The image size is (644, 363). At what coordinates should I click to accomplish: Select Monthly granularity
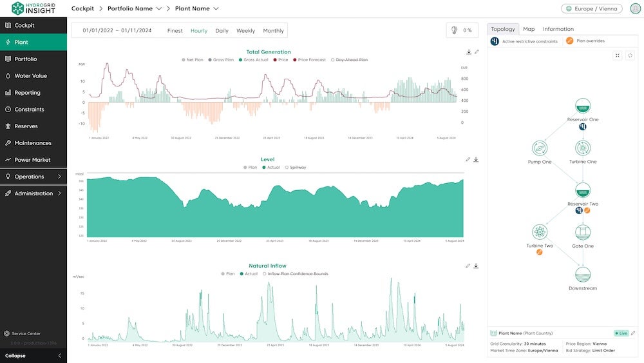[x=273, y=31]
